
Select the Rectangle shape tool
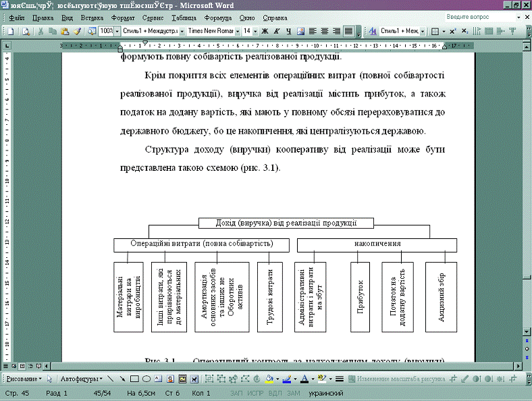[x=134, y=379]
